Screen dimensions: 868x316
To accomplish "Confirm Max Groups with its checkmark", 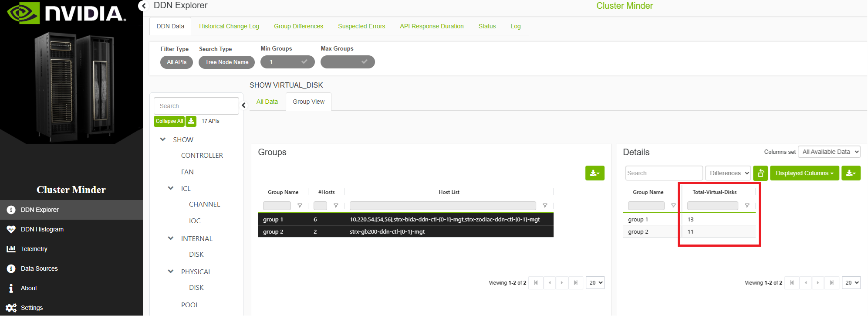I will click(365, 62).
